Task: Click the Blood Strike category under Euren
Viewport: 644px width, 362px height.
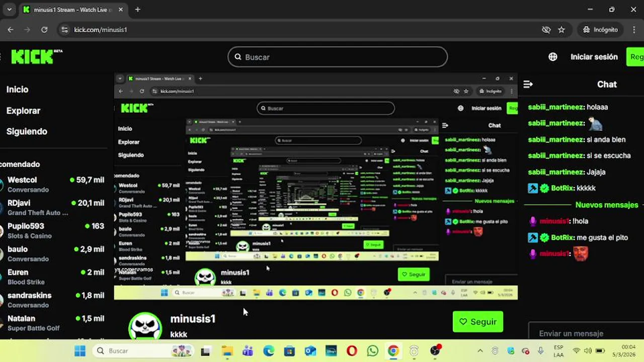Action: pyautogui.click(x=26, y=282)
